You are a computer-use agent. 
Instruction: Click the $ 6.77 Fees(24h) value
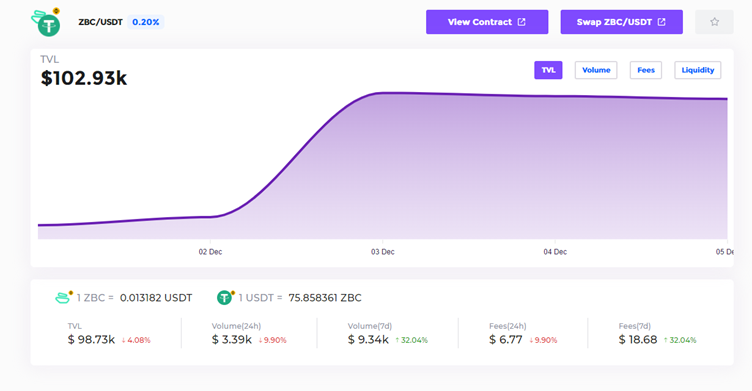click(x=505, y=340)
